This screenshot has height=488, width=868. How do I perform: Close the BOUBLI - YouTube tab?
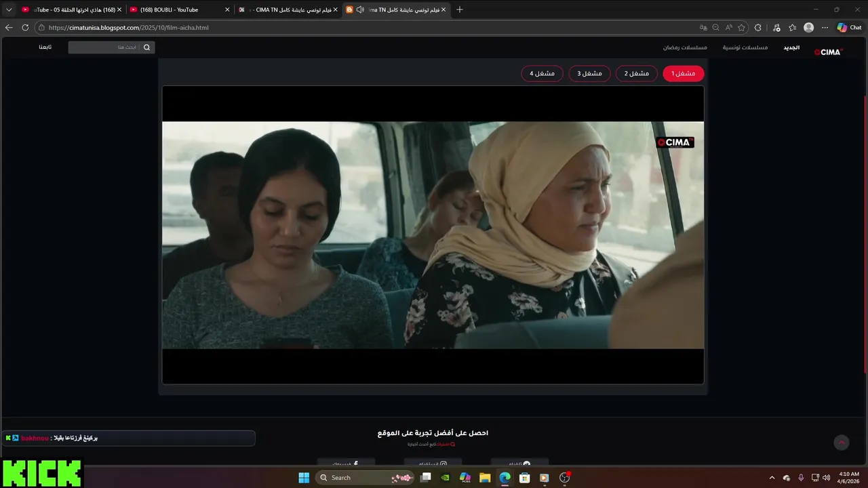pos(227,9)
